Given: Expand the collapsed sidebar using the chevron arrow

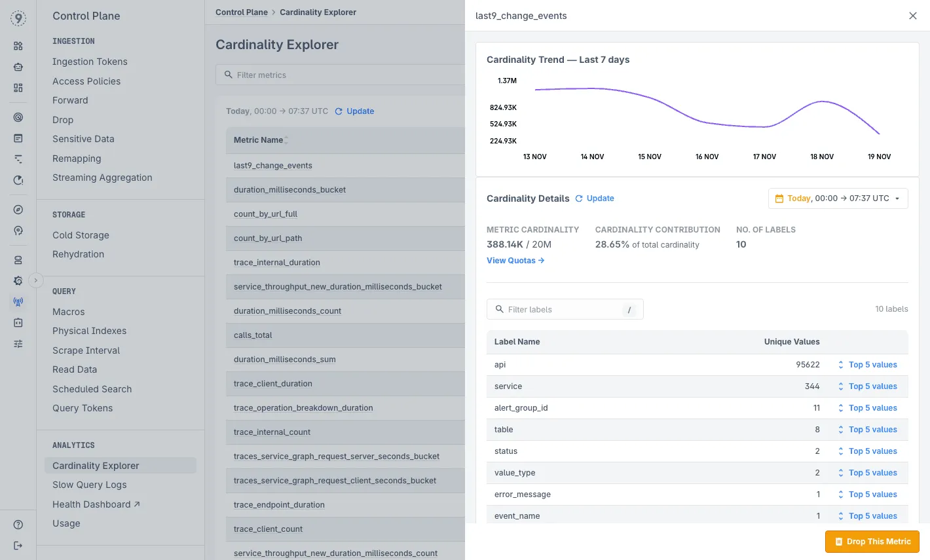Looking at the screenshot, I should point(36,280).
